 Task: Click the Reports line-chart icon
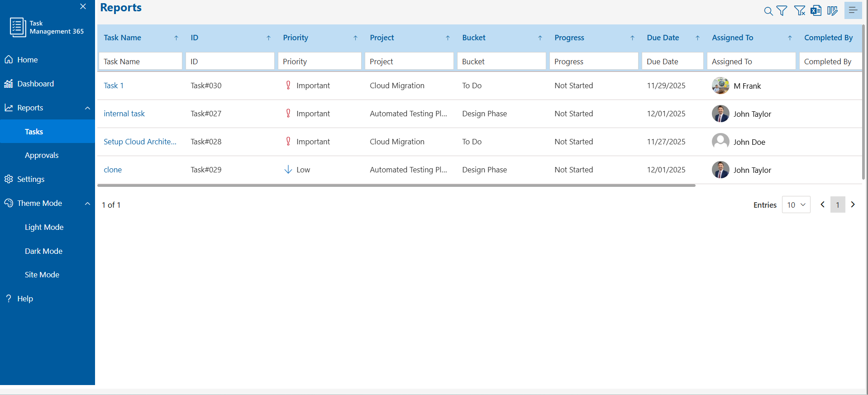click(x=9, y=107)
